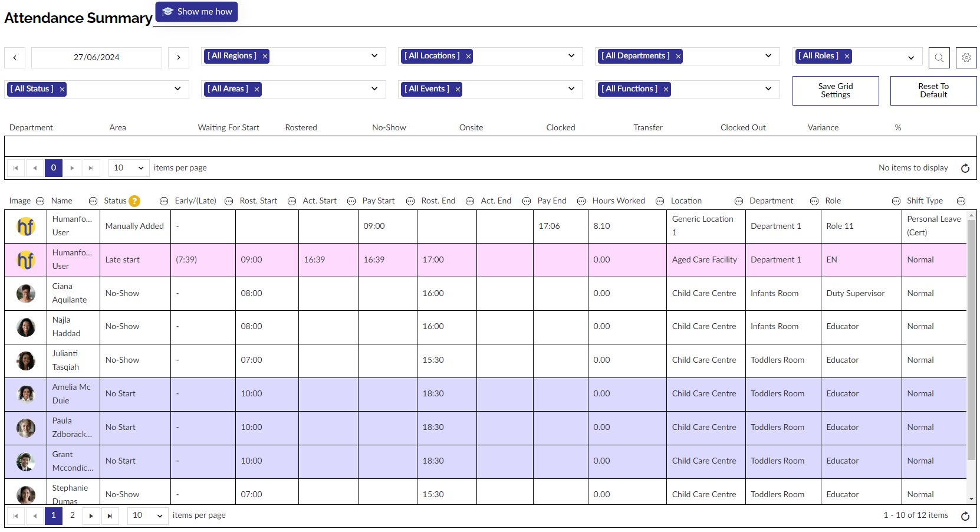Open the settings gear icon
The width and height of the screenshot is (980, 532).
pos(966,58)
